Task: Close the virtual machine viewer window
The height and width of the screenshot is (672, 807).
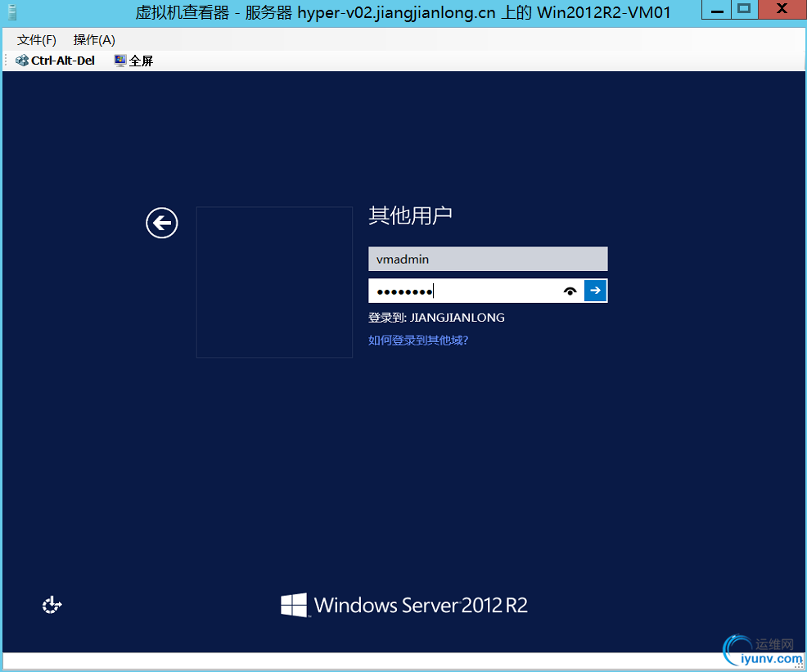Action: 782,10
